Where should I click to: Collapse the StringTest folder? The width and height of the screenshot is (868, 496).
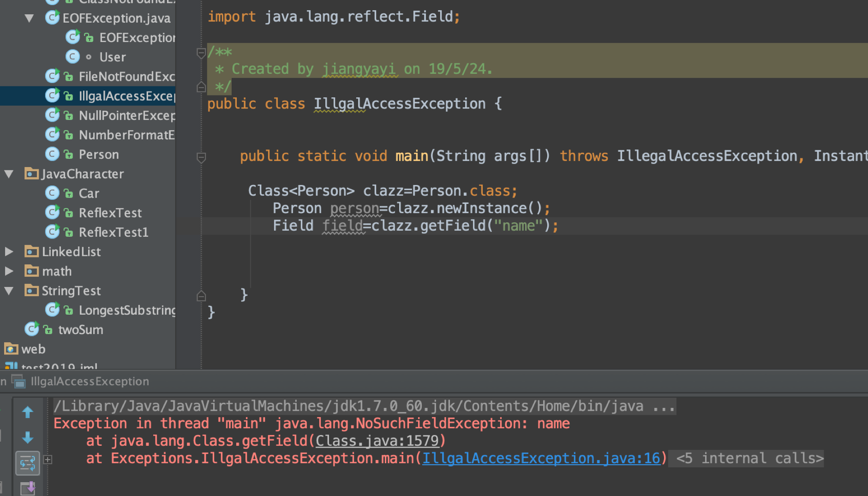pos(9,291)
